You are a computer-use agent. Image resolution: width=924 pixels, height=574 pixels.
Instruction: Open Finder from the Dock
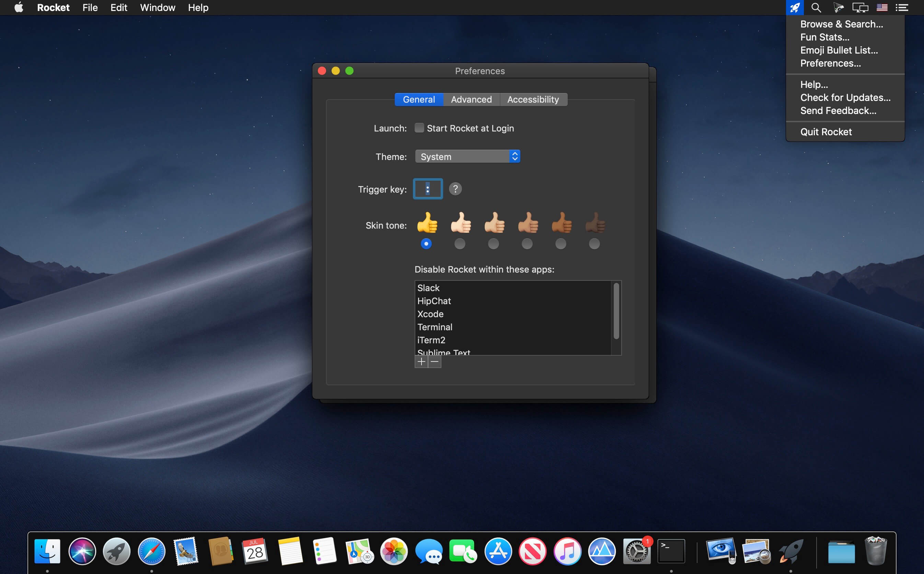pyautogui.click(x=47, y=551)
